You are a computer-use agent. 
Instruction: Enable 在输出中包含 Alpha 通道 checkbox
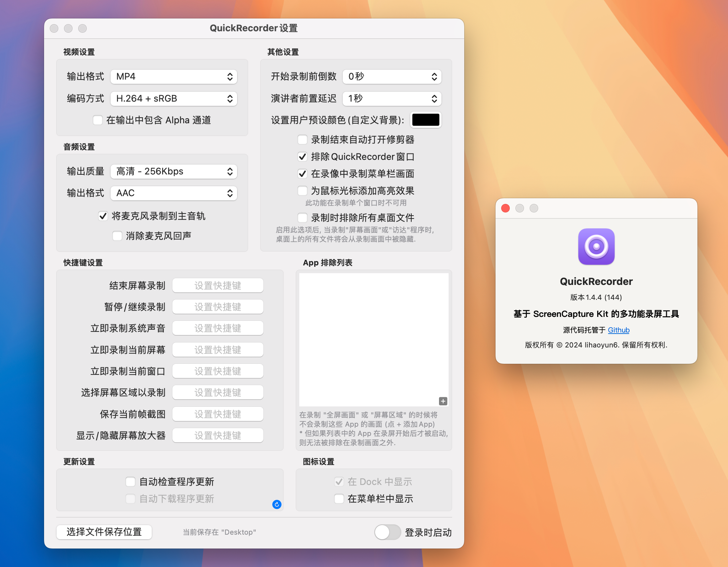98,120
